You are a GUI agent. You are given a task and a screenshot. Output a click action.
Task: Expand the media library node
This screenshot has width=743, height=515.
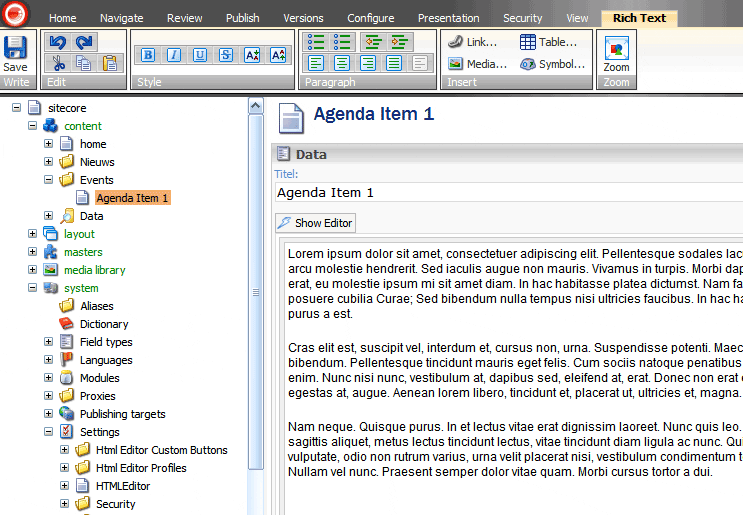[33, 270]
